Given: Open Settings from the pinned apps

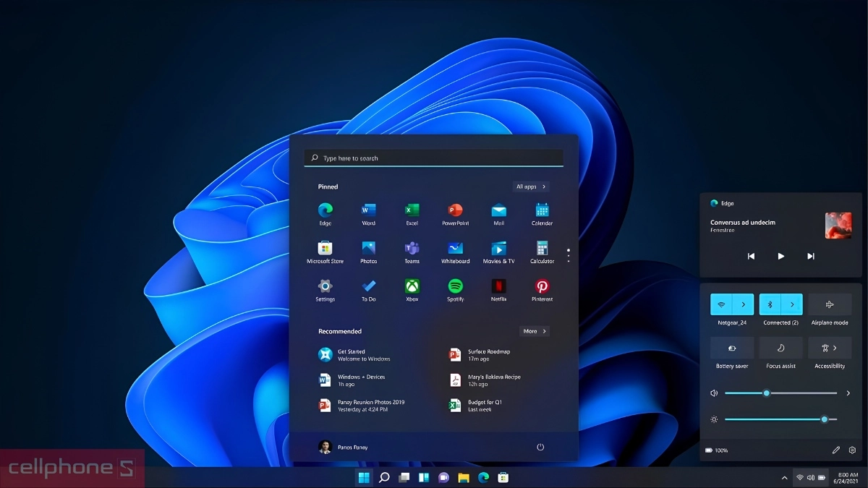Looking at the screenshot, I should click(325, 290).
